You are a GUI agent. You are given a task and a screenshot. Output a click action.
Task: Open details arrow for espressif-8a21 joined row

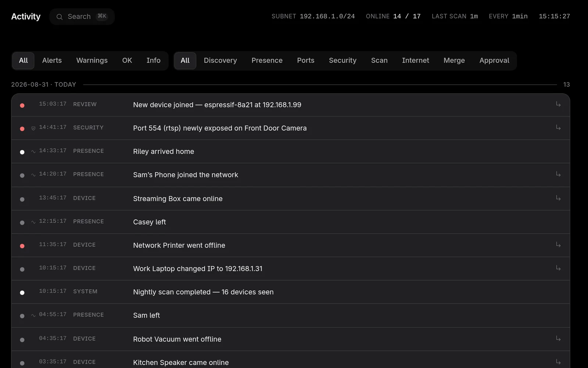click(x=558, y=105)
